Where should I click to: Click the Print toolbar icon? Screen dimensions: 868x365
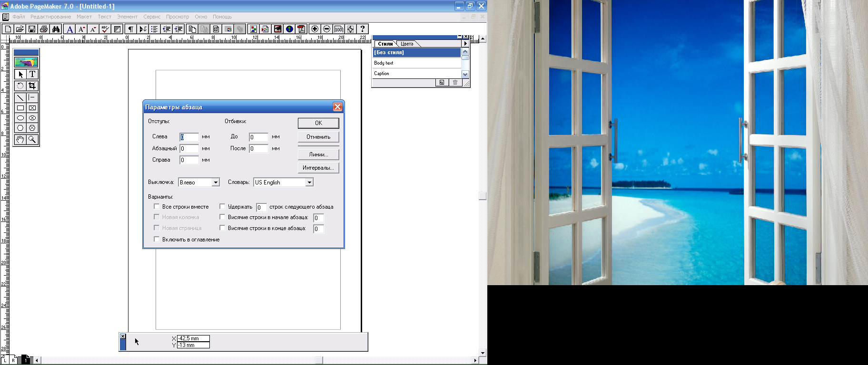coord(44,29)
